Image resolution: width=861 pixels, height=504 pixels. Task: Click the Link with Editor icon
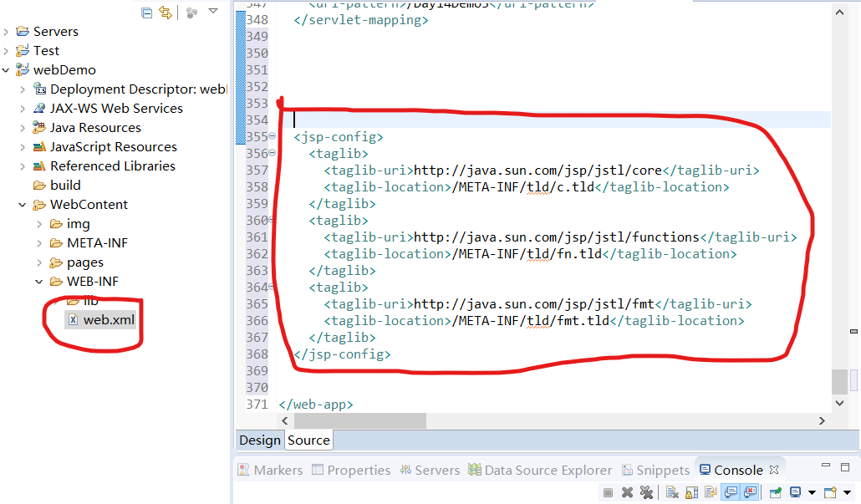click(x=166, y=13)
